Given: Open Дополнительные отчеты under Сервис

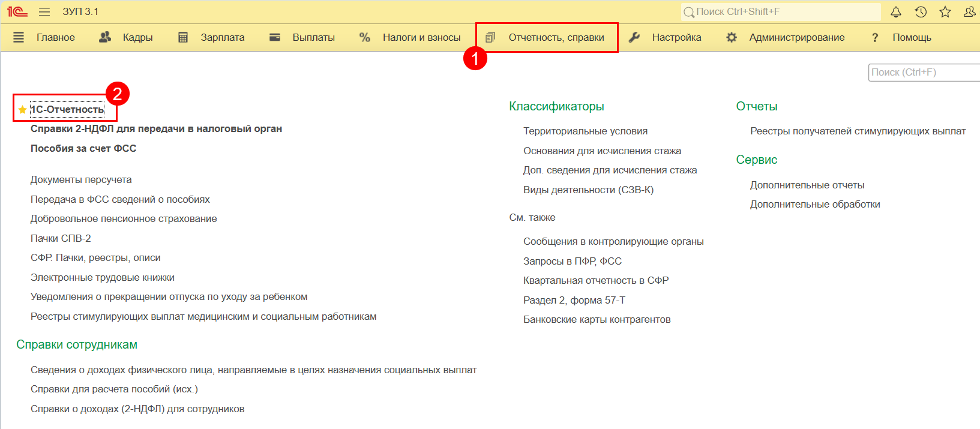Looking at the screenshot, I should [807, 185].
